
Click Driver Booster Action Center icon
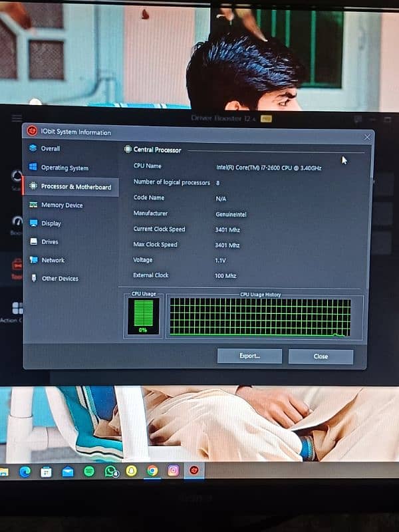pos(18,309)
